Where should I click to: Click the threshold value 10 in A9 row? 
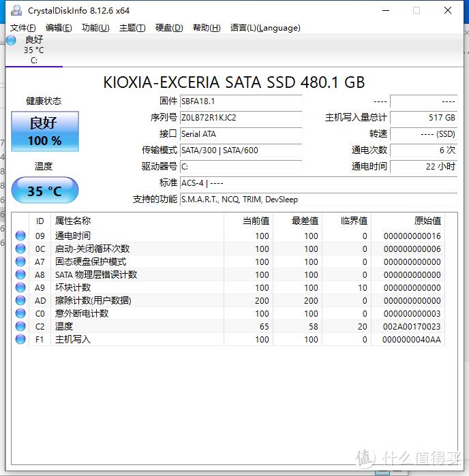362,288
